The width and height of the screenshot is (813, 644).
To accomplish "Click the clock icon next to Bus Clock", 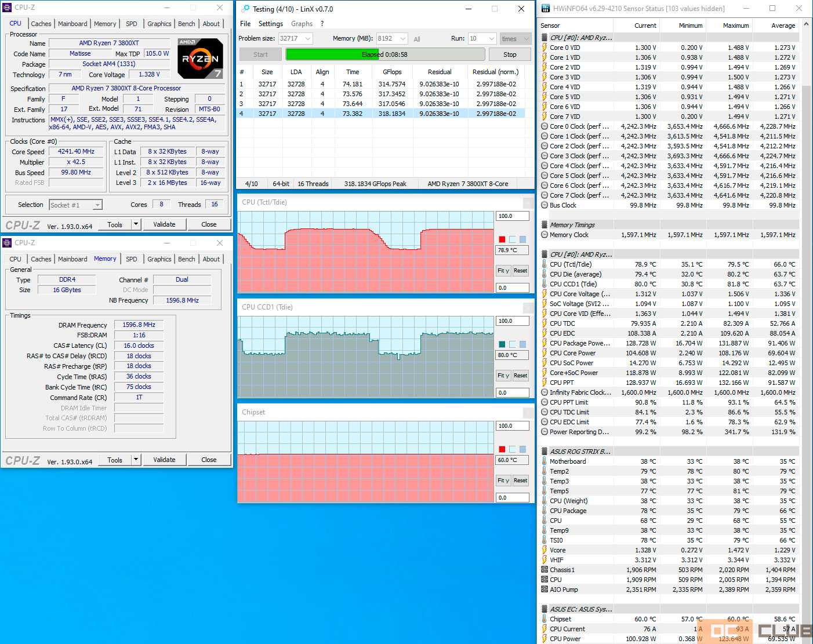I will point(544,205).
